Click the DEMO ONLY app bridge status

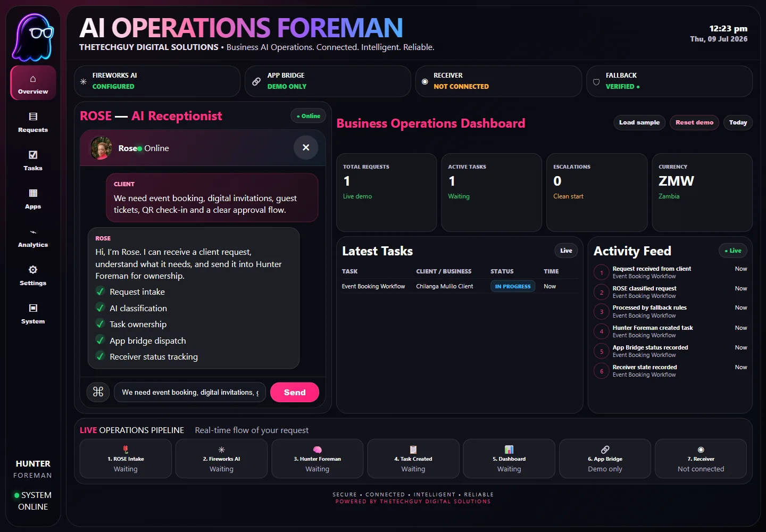[287, 86]
